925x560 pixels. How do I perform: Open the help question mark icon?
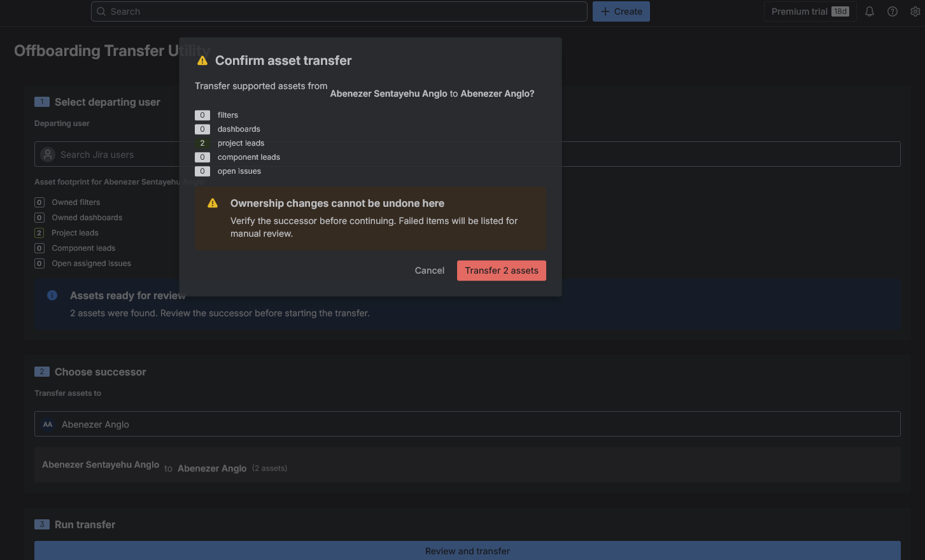pos(893,11)
